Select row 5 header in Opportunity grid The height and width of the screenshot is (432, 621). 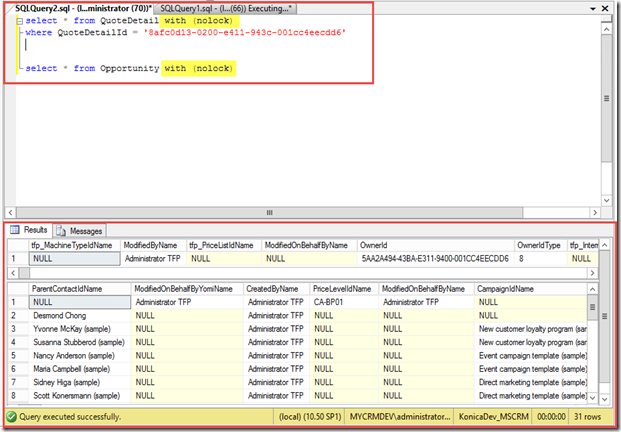[x=18, y=356]
